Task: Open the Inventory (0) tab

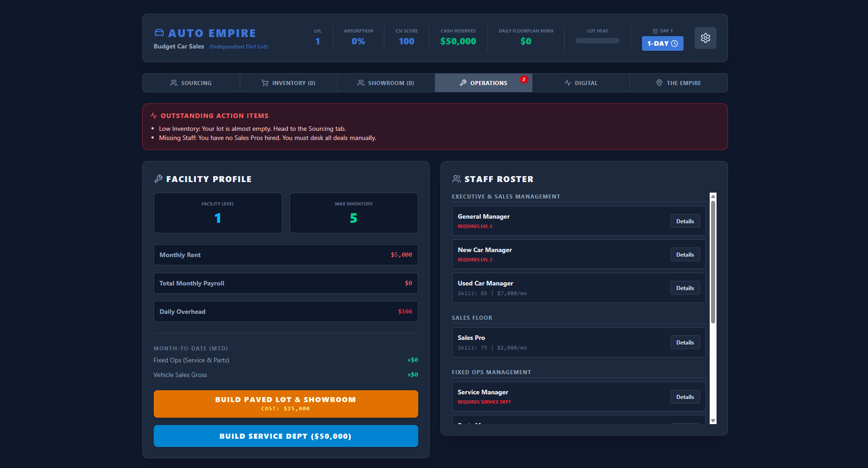Action: click(x=289, y=83)
